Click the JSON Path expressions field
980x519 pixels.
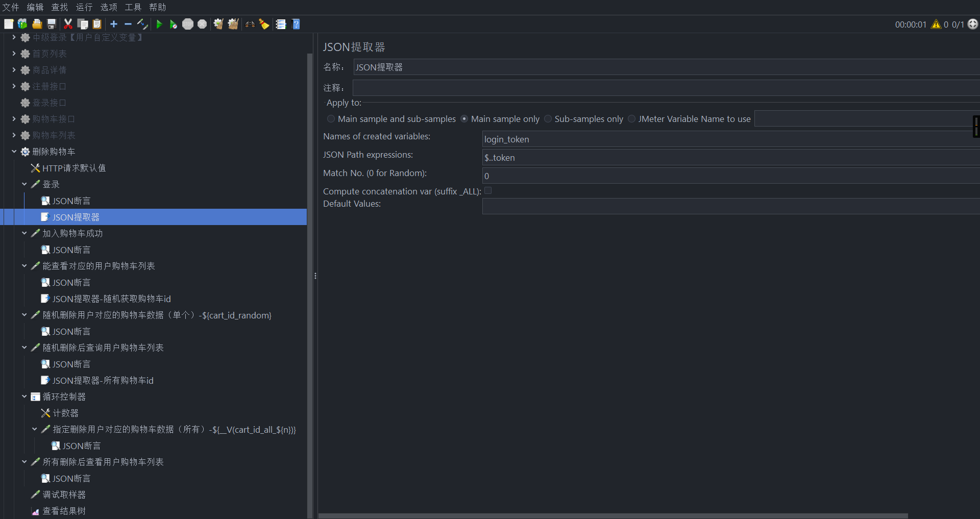730,157
